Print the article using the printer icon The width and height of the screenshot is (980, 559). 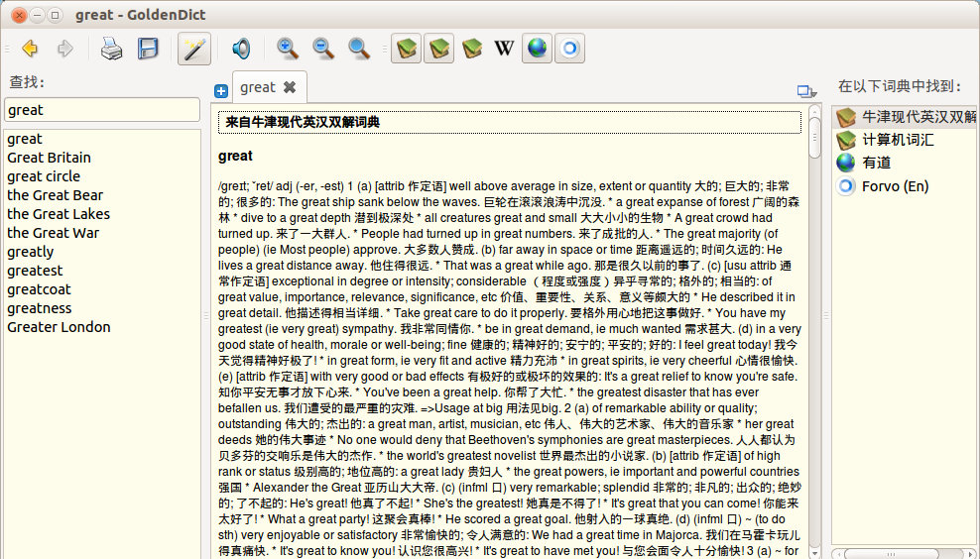(x=112, y=49)
